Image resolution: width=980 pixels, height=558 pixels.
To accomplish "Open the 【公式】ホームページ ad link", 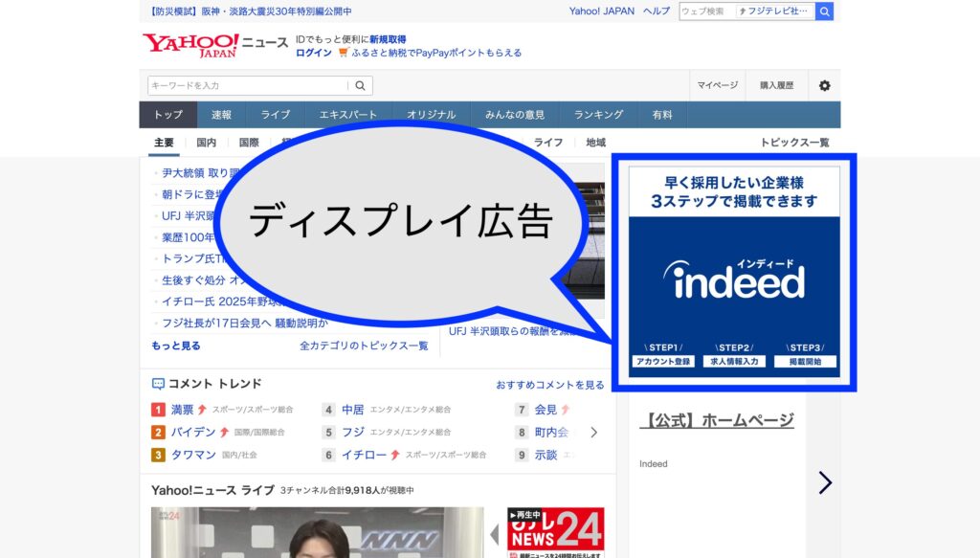I will (717, 420).
